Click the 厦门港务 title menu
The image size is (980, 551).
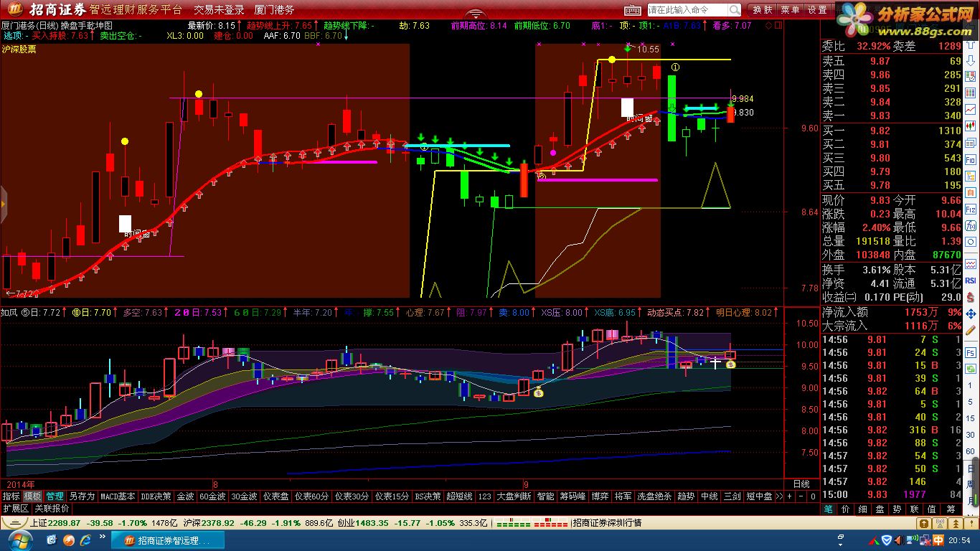click(275, 10)
